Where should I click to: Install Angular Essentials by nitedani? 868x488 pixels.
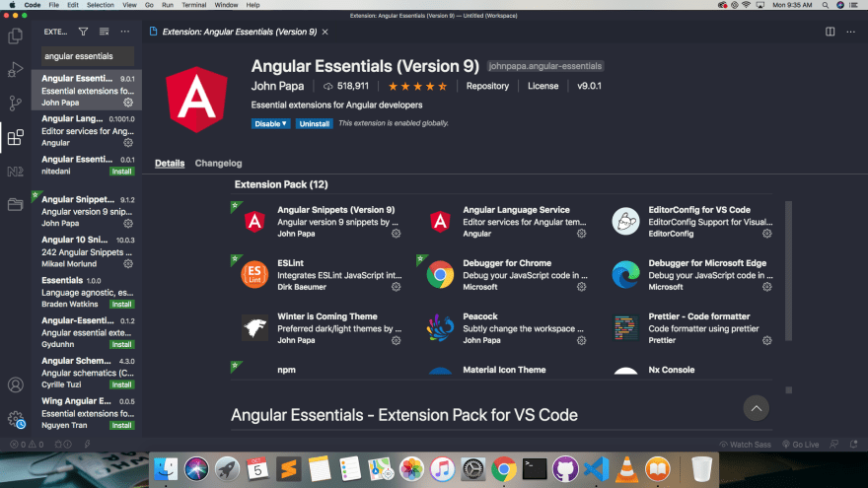click(121, 172)
